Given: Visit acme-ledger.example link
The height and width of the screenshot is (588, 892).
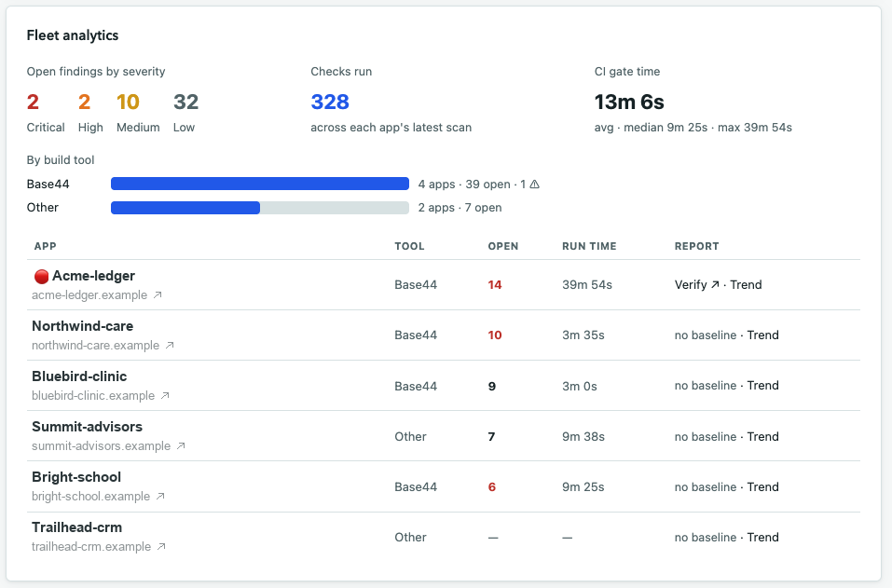Looking at the screenshot, I should [x=89, y=295].
